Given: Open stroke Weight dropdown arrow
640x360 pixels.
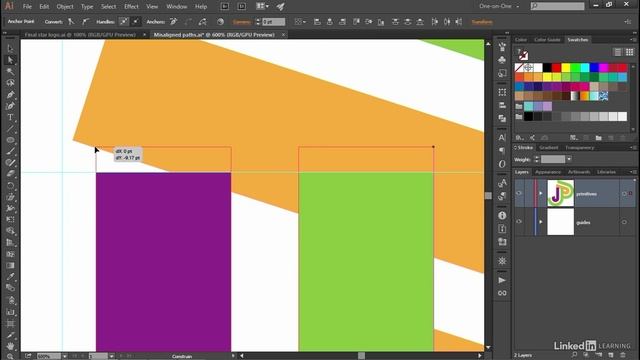Looking at the screenshot, I should tap(569, 159).
